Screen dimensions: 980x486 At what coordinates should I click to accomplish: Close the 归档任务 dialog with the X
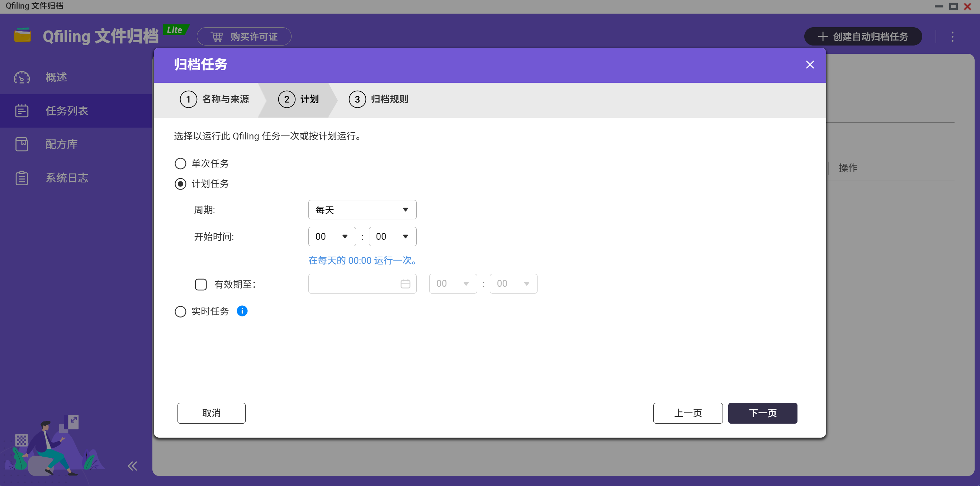(810, 65)
